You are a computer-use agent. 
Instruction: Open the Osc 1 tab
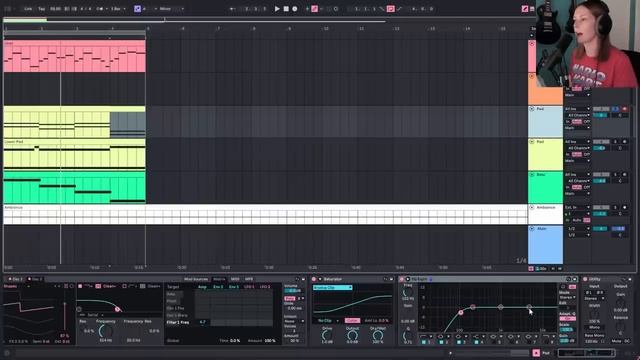[16, 279]
